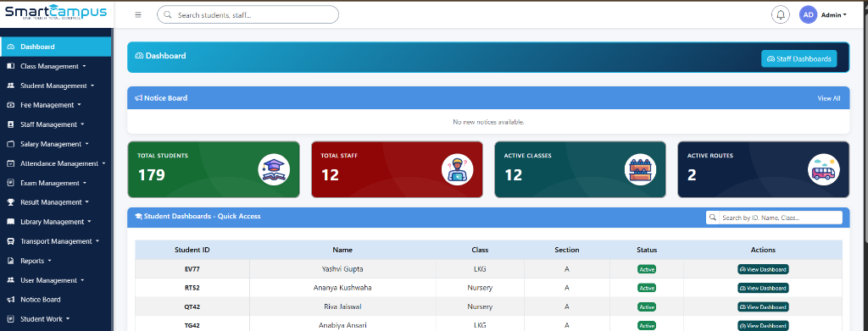868x331 pixels.
Task: Click the Dashboard gauge icon in sidebar
Action: (10, 47)
